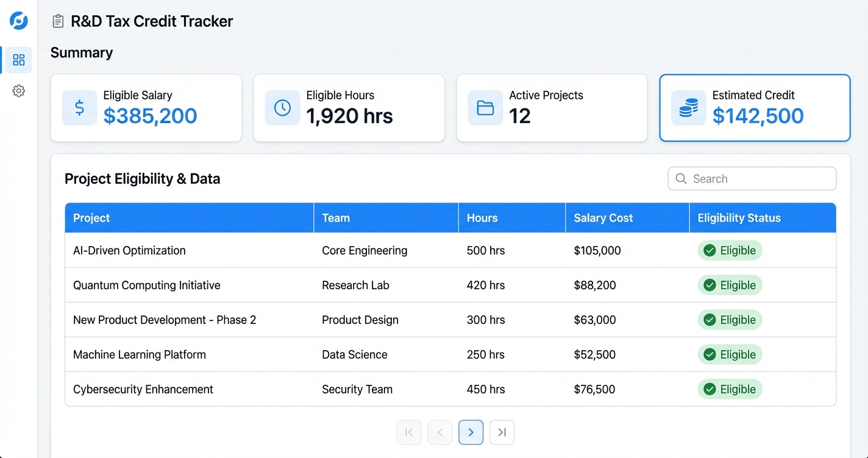
Task: Click the dollar icon on the Eligible Salary card
Action: pos(79,108)
